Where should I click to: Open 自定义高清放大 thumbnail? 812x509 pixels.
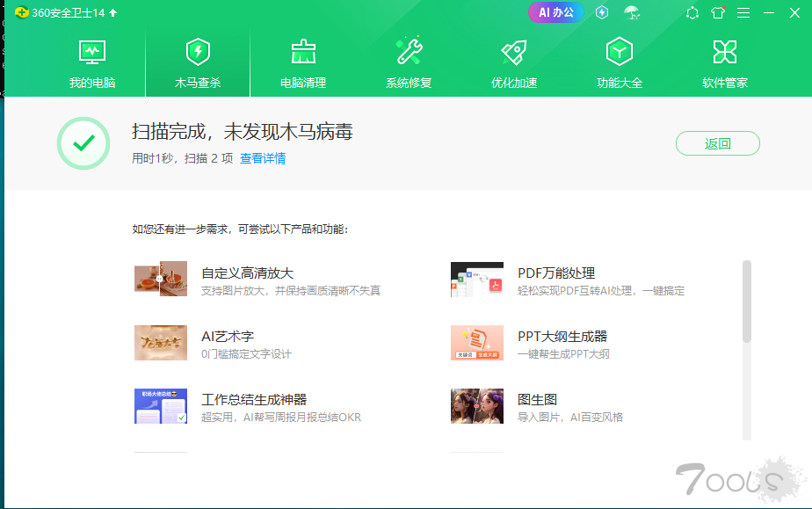tap(161, 279)
